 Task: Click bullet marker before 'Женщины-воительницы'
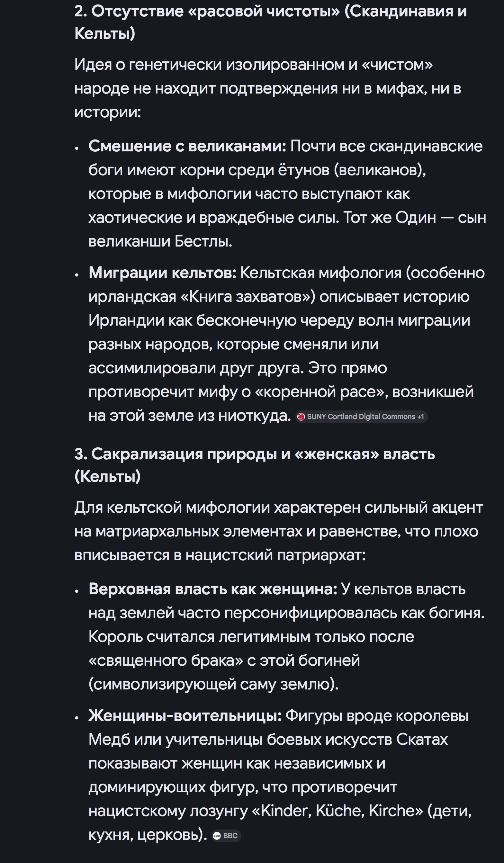(x=77, y=717)
